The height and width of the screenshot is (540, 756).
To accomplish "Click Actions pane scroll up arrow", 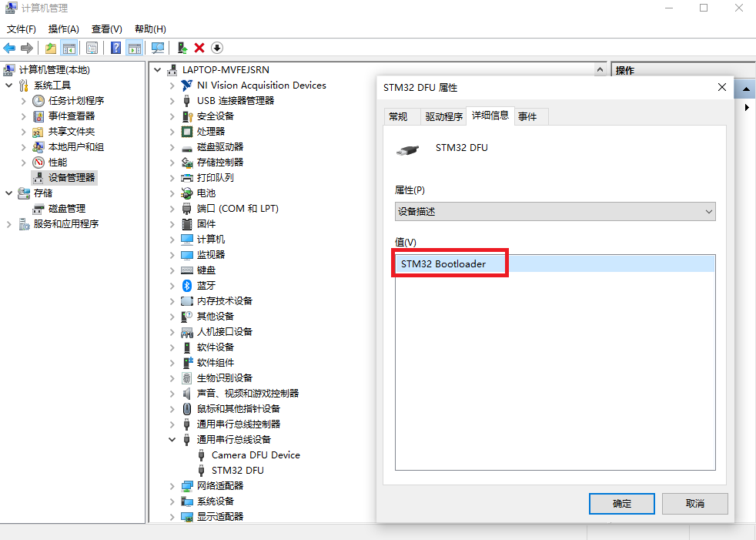I will [745, 89].
